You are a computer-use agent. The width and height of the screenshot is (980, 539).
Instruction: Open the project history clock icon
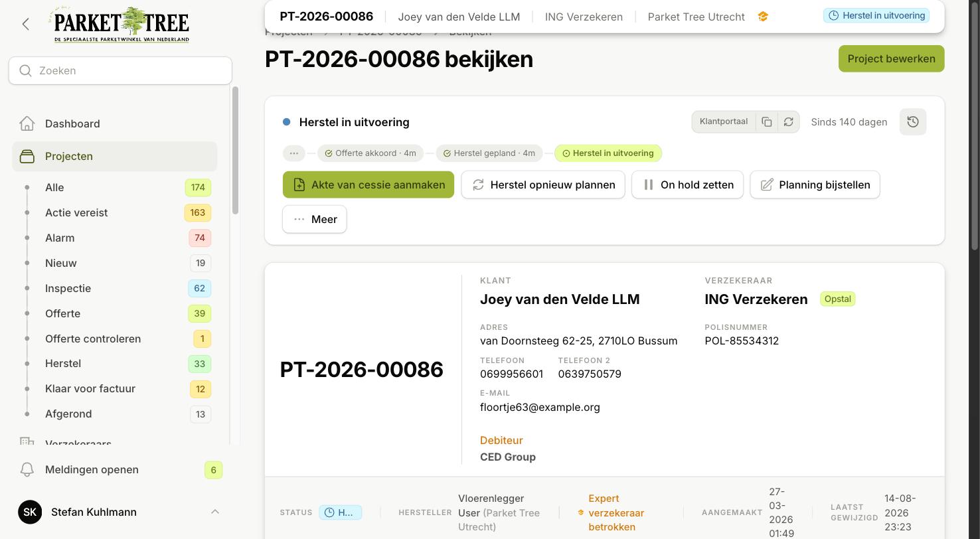913,121
